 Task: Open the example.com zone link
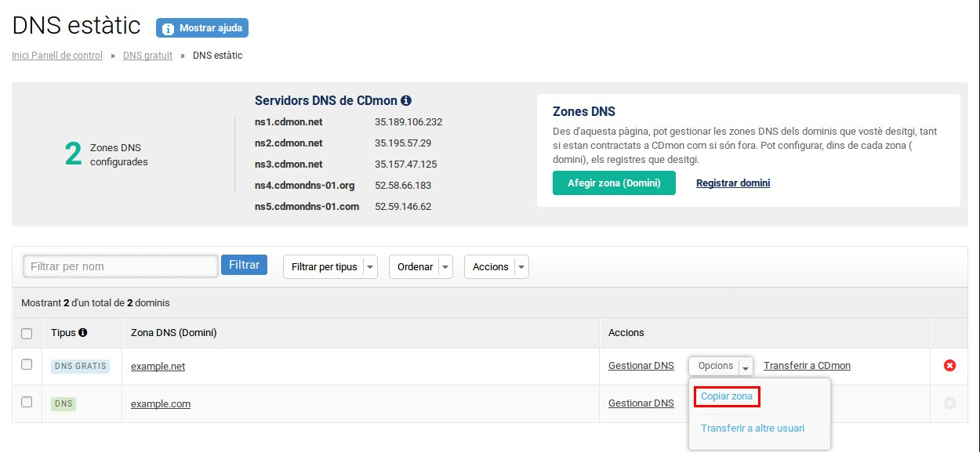[x=161, y=404]
